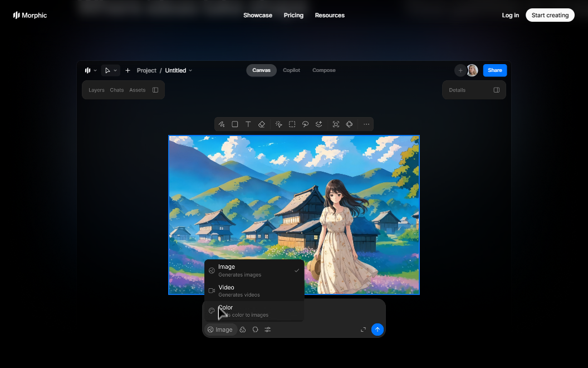Screen dimensions: 588x368
Task: Expand the pointer tool dropdown
Action: [110, 70]
